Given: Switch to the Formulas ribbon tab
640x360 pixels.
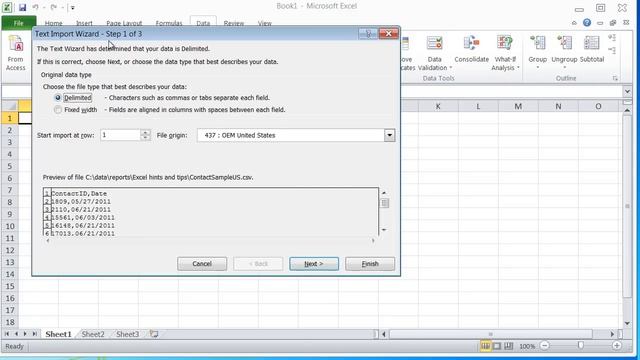Looking at the screenshot, I should point(169,23).
